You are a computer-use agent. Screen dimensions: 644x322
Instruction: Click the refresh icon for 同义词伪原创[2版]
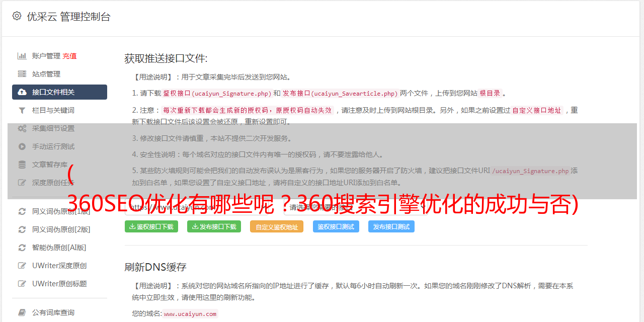(x=22, y=229)
